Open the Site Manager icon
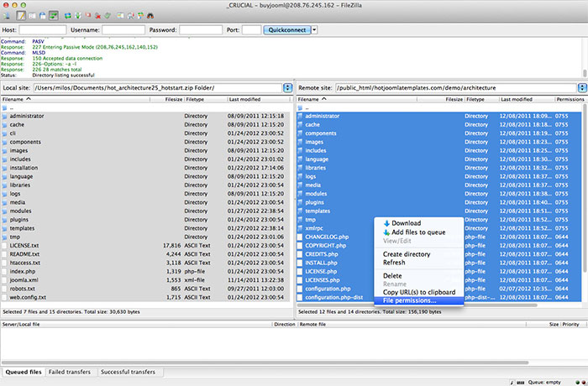 point(7,16)
